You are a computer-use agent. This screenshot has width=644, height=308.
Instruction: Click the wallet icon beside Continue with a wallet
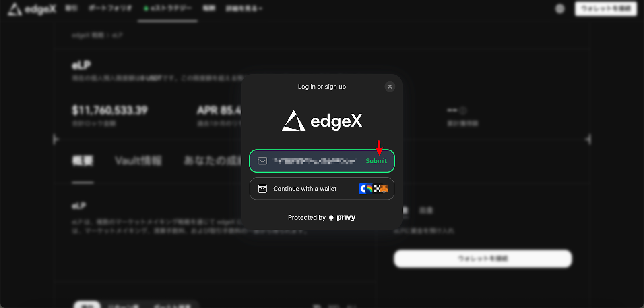(x=262, y=189)
